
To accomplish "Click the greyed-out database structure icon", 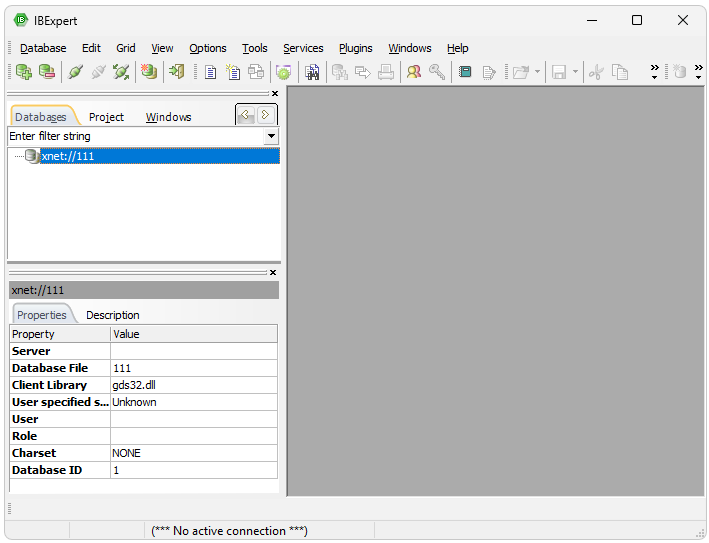I will tap(340, 72).
